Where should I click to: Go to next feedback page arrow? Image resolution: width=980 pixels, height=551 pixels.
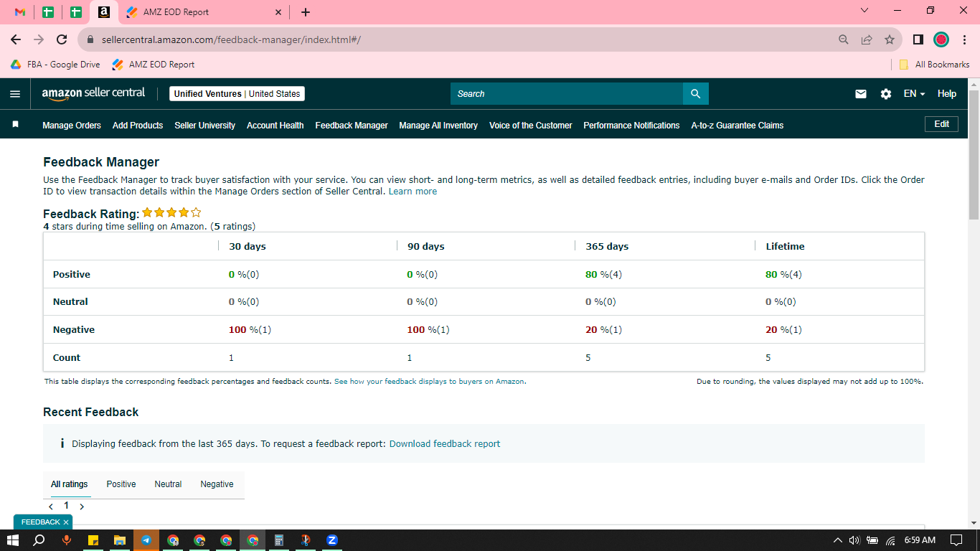pyautogui.click(x=82, y=507)
